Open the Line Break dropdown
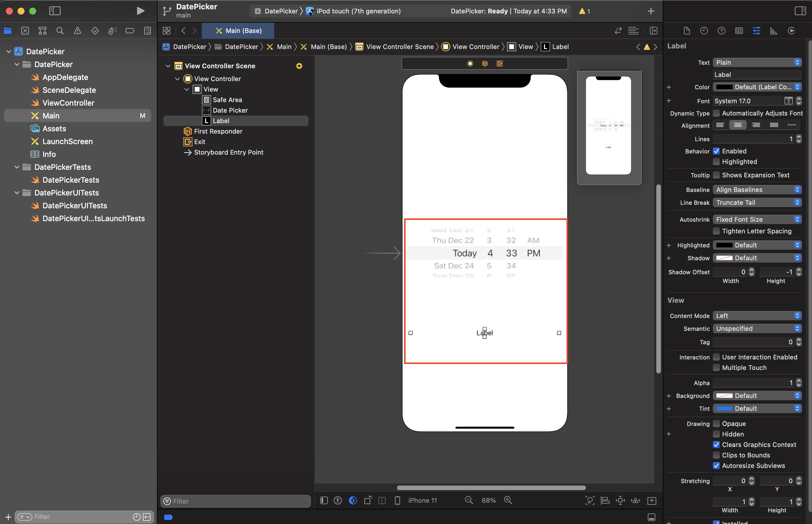 757,202
